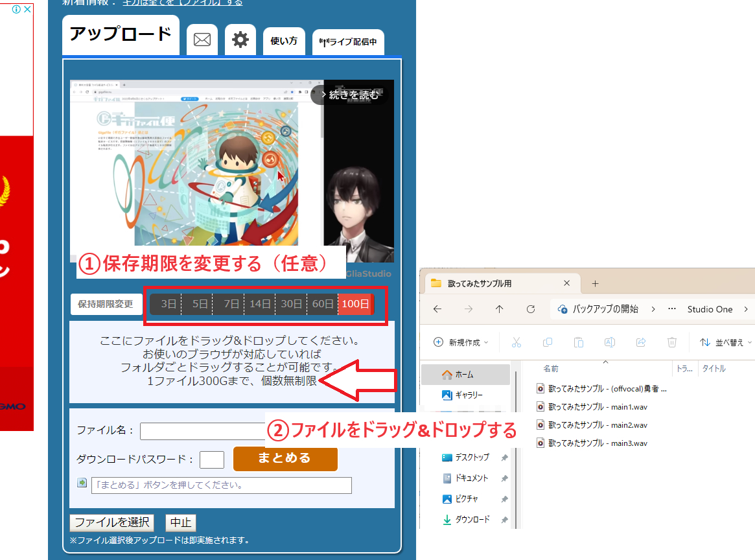
Task: Click the file drag-and-drop area
Action: (x=231, y=362)
